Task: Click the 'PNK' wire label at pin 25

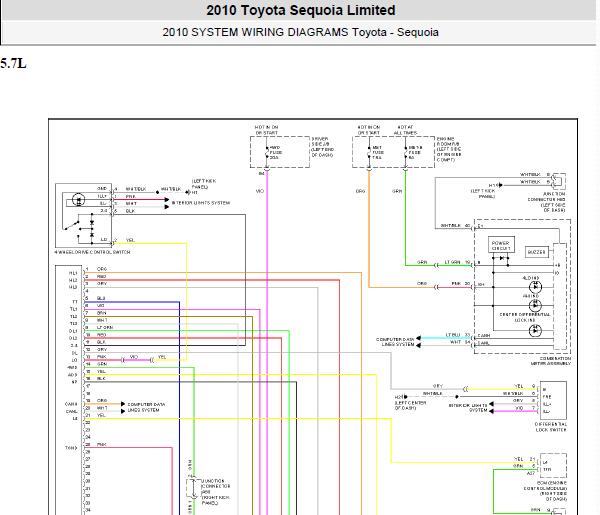Action: pyautogui.click(x=101, y=445)
